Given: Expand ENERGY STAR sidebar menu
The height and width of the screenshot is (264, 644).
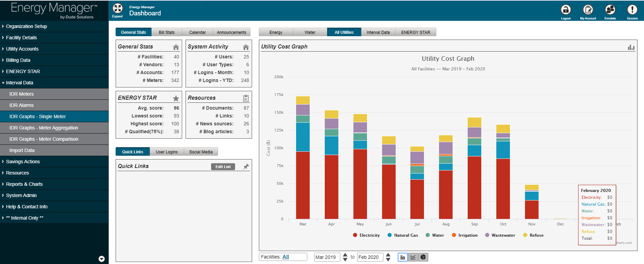Looking at the screenshot, I should 54,71.
